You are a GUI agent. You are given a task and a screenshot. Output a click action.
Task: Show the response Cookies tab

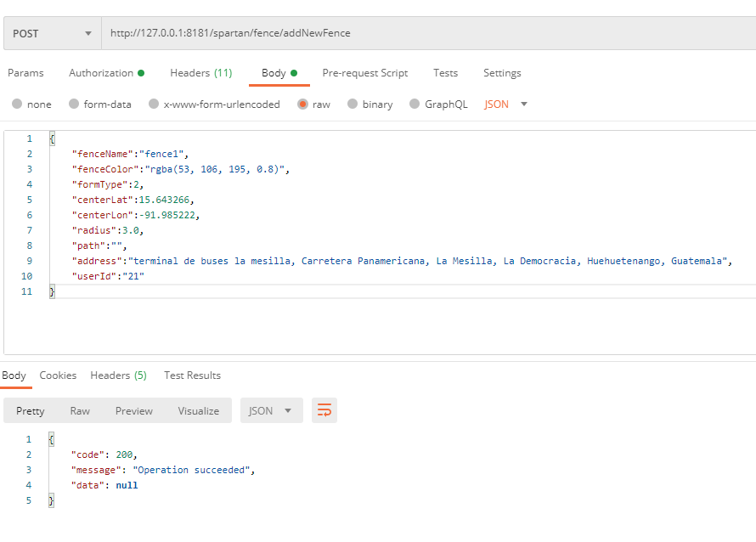58,375
